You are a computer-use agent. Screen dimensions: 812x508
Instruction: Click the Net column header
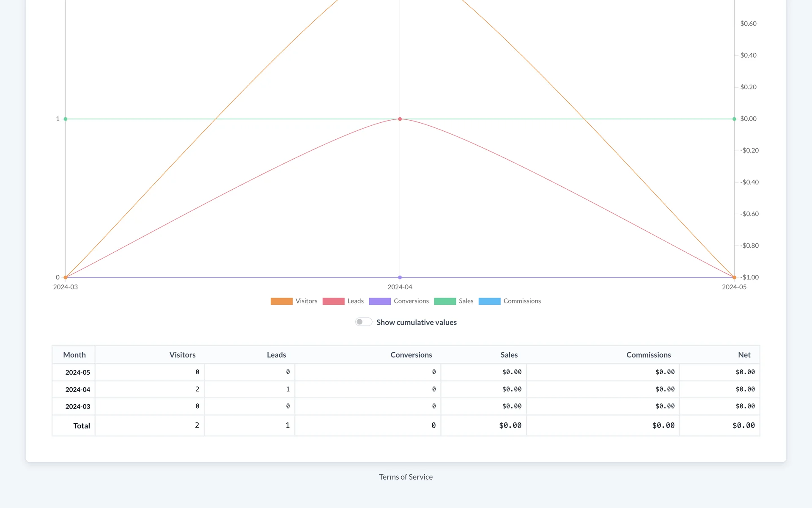(x=744, y=355)
